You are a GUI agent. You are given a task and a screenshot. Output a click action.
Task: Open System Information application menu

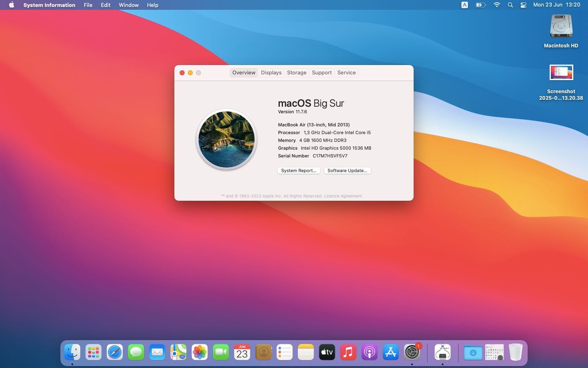coord(49,5)
